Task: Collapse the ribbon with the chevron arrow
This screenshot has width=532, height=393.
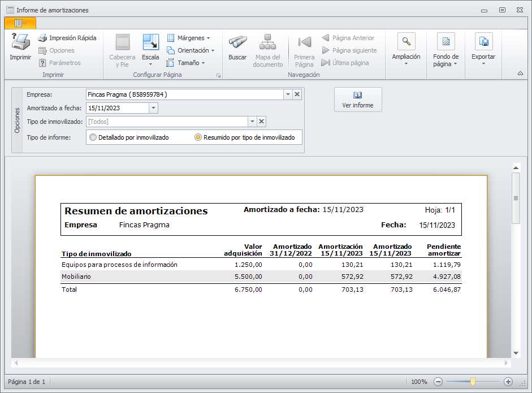Action: (x=520, y=74)
